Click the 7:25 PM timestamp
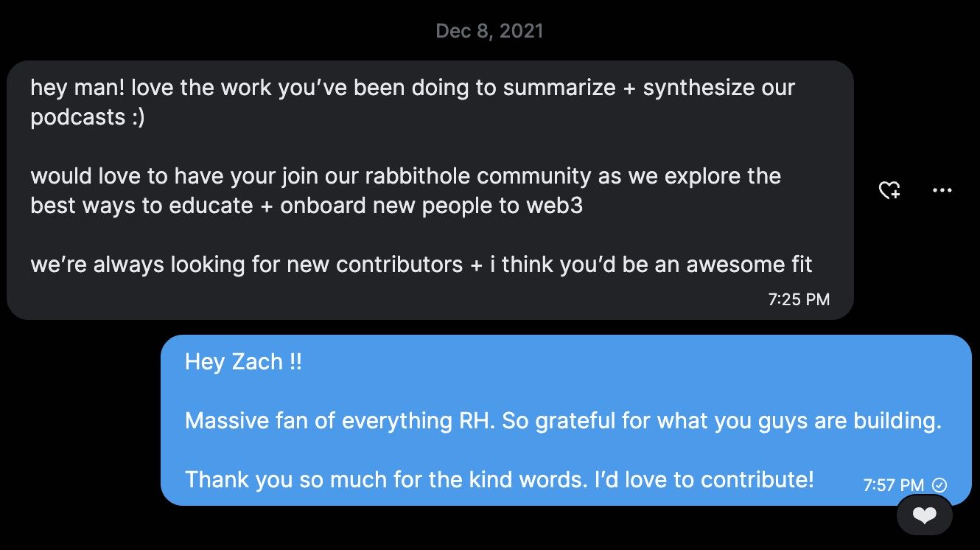980x550 pixels. point(798,299)
